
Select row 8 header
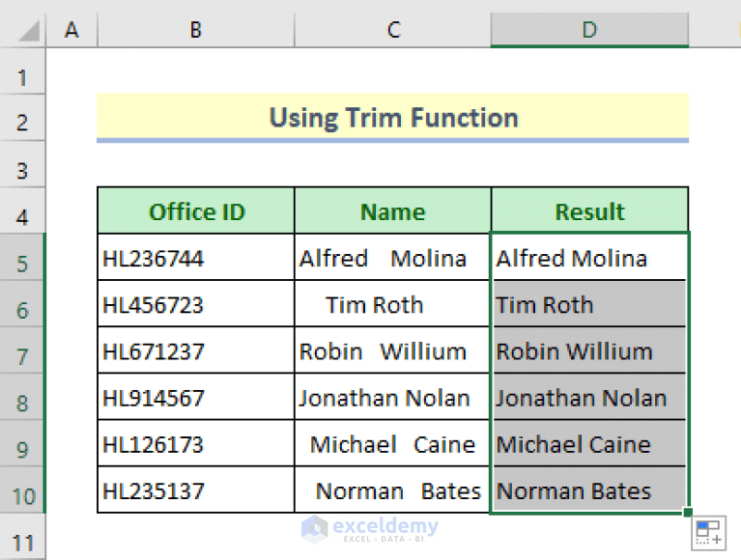point(22,397)
